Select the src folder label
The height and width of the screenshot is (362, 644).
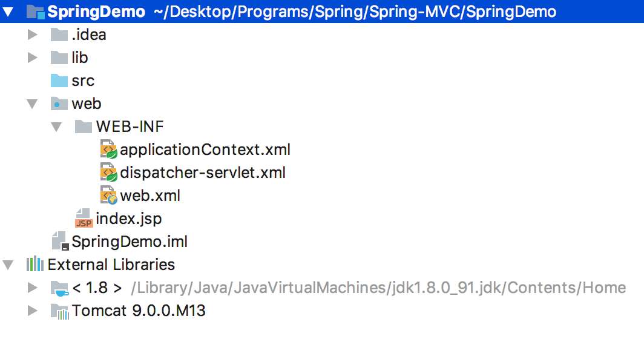(x=83, y=81)
